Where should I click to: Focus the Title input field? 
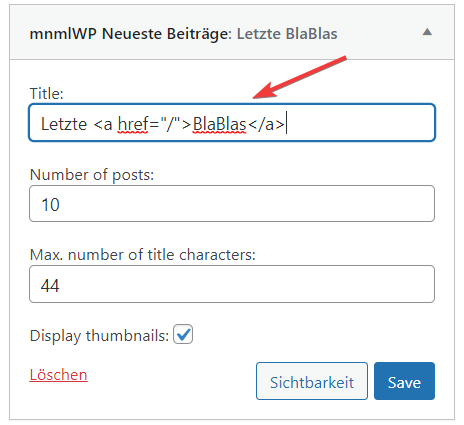[232, 123]
